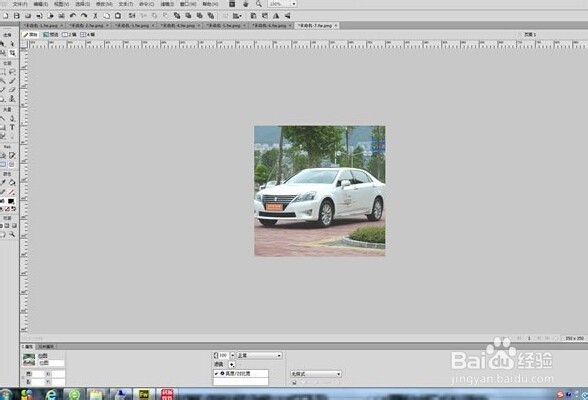Viewport: 588px width, 400px height.
Task: Open the 帮助(H) menu
Action: (x=210, y=4)
